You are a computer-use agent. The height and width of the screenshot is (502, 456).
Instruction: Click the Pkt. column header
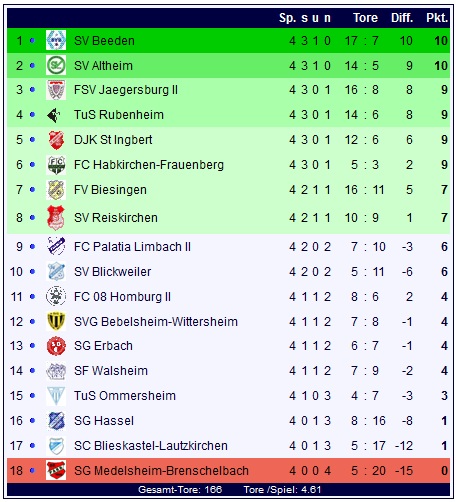point(437,18)
